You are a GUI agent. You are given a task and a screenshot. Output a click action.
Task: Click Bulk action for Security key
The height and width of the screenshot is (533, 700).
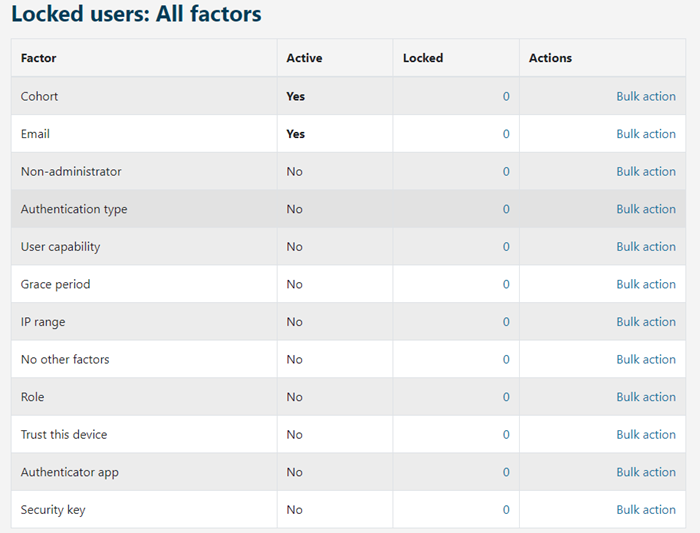coord(645,510)
